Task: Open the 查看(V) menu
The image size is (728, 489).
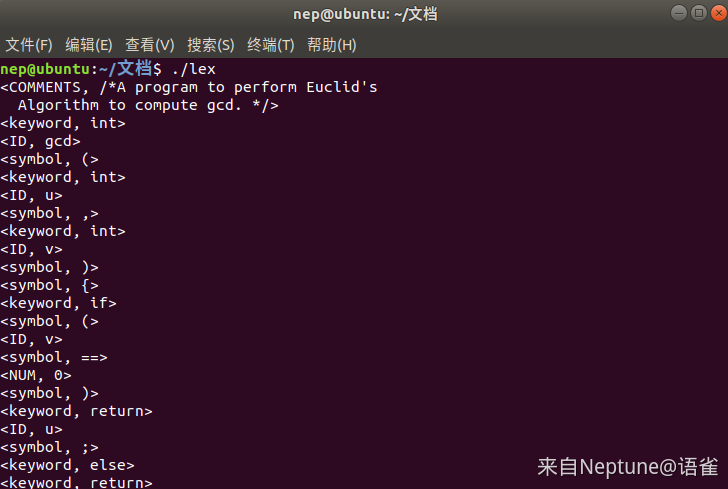Action: click(x=150, y=45)
